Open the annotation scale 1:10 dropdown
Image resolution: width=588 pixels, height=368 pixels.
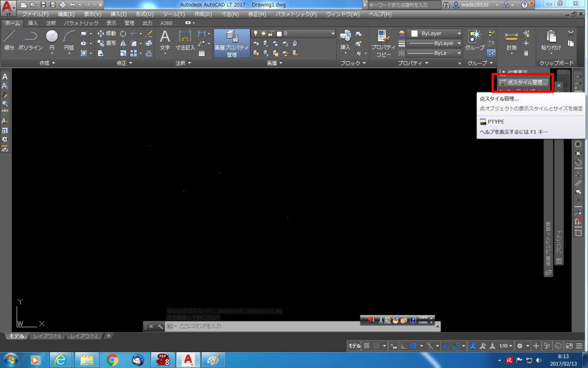coord(506,346)
